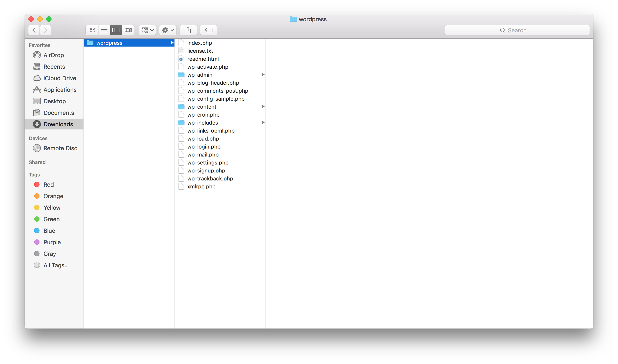Select the readme.html file

pyautogui.click(x=220, y=59)
